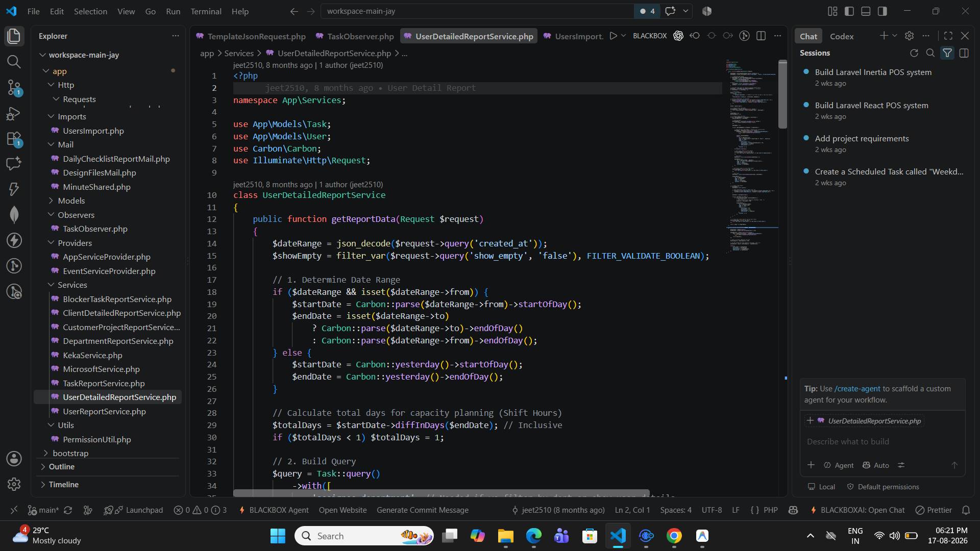This screenshot has width=980, height=551.
Task: Toggle the Sessions filter icon
Action: (x=947, y=53)
